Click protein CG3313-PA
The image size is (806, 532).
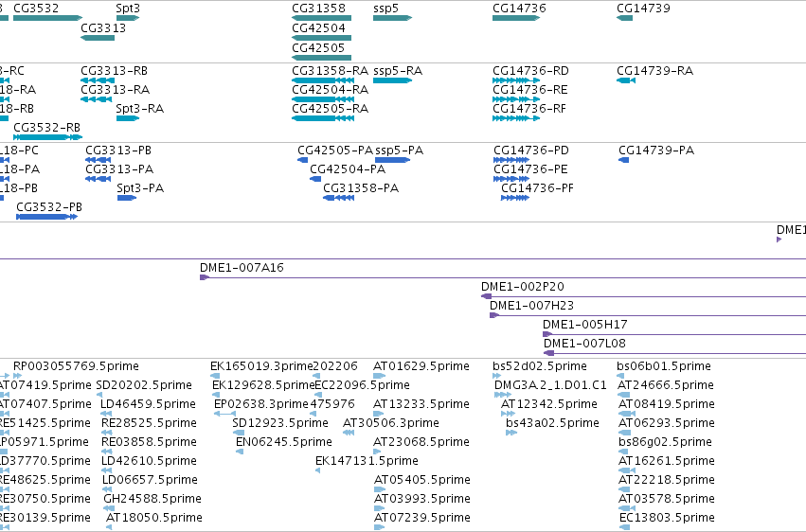point(99,179)
